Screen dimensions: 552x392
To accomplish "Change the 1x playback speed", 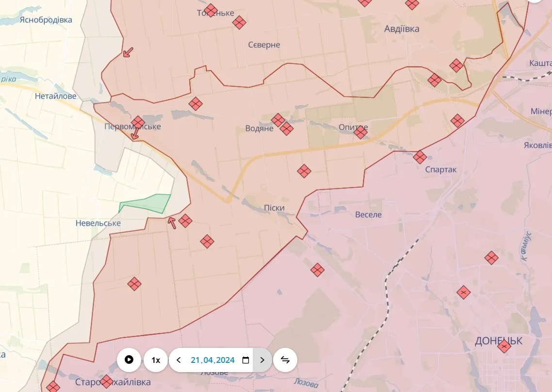I will point(156,359).
